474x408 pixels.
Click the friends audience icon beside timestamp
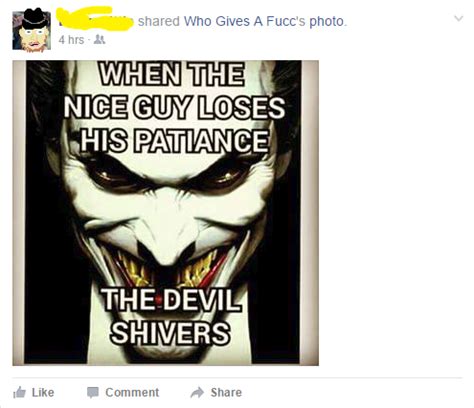coord(99,40)
